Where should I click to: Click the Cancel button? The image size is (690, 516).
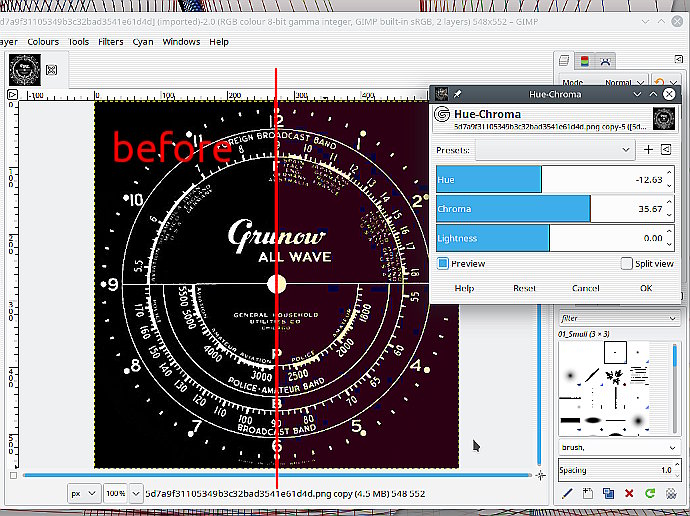[586, 288]
